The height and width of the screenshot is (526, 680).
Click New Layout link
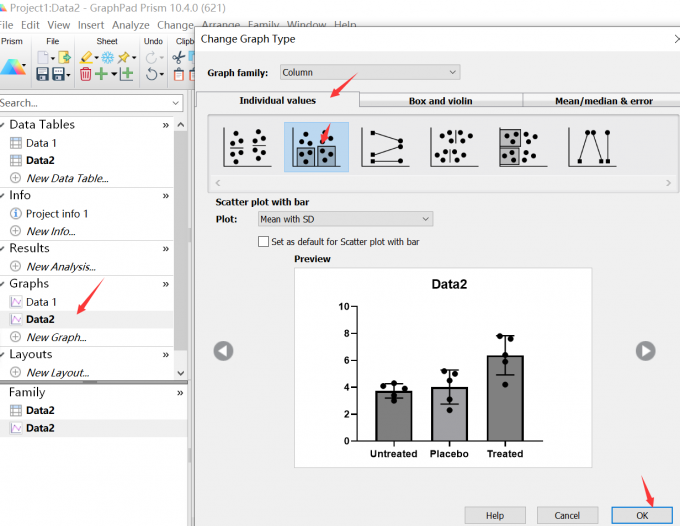pos(58,372)
